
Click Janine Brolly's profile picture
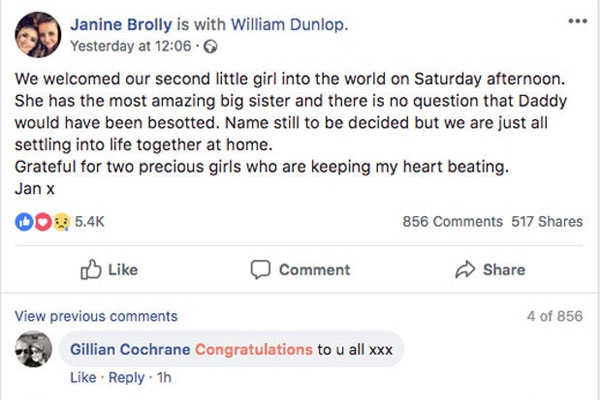38,33
